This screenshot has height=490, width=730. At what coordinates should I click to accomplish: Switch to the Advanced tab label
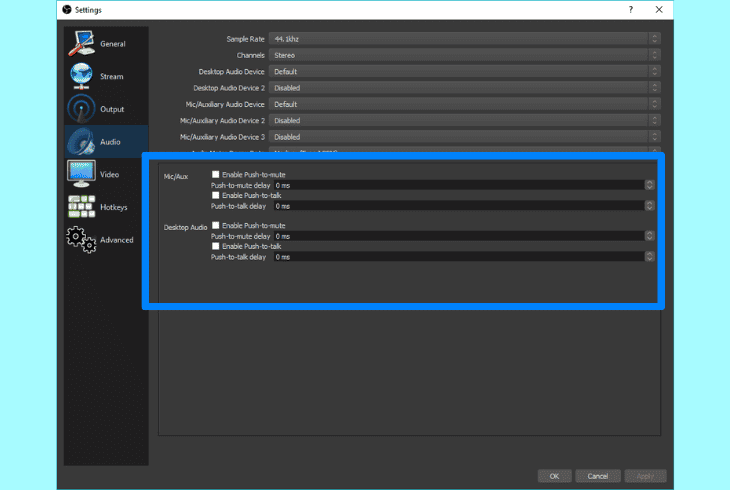pos(117,240)
